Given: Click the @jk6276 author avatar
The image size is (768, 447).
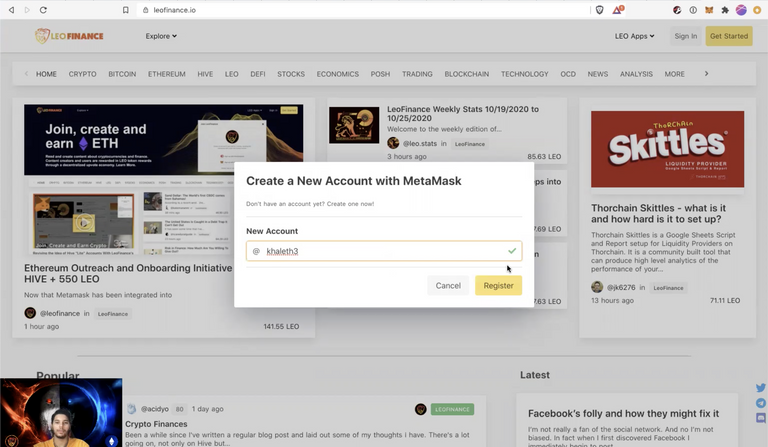Looking at the screenshot, I should pos(597,287).
